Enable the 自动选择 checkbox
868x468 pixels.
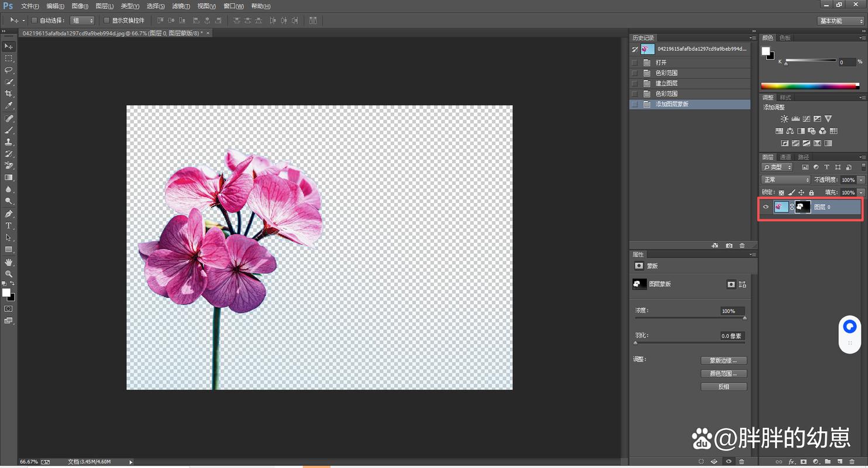(x=34, y=20)
